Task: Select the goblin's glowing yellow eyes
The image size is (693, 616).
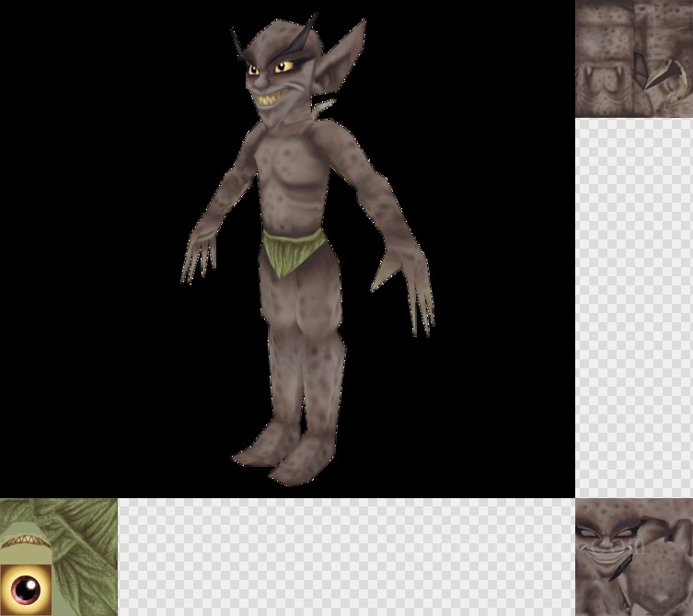Action: pyautogui.click(x=267, y=66)
